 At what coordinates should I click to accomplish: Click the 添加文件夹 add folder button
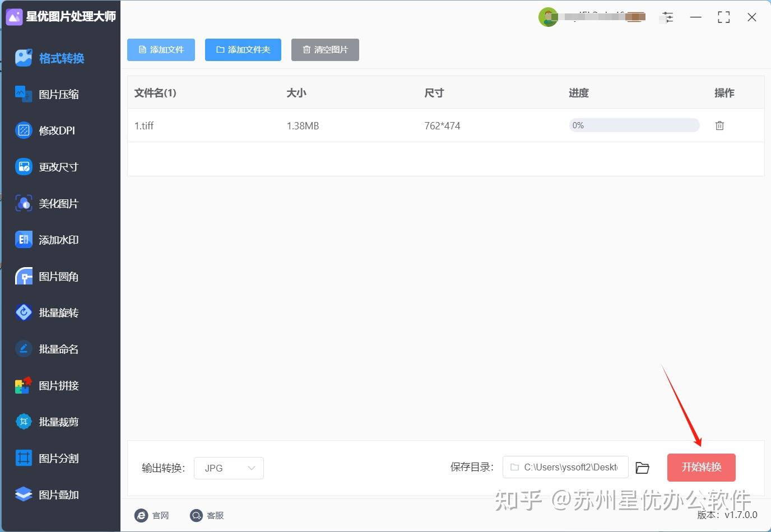pyautogui.click(x=243, y=49)
